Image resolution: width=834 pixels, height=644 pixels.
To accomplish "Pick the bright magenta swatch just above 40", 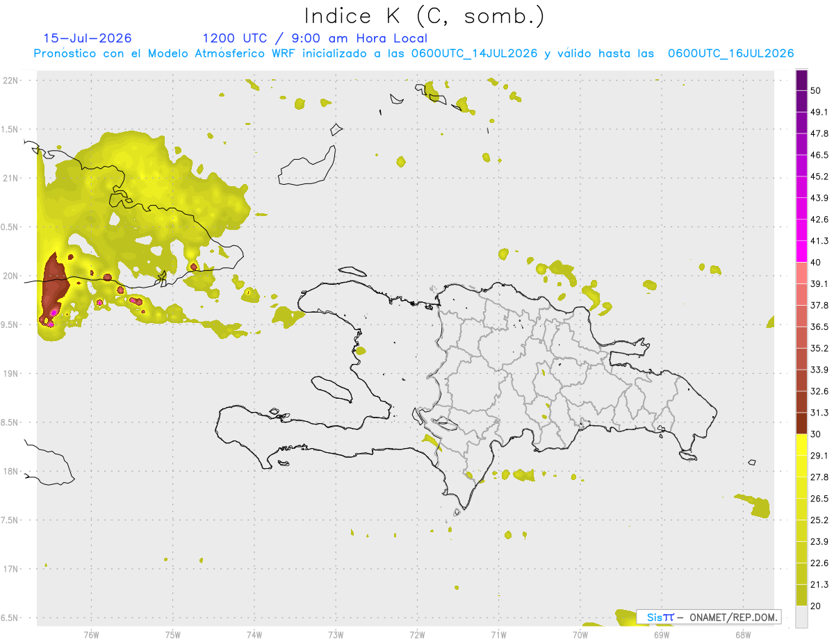I will [x=801, y=251].
